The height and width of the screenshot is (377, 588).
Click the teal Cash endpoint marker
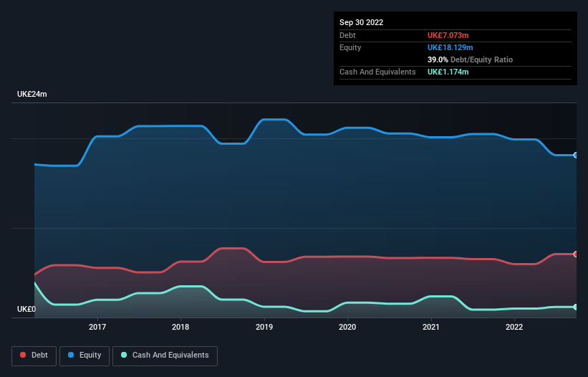click(x=576, y=307)
